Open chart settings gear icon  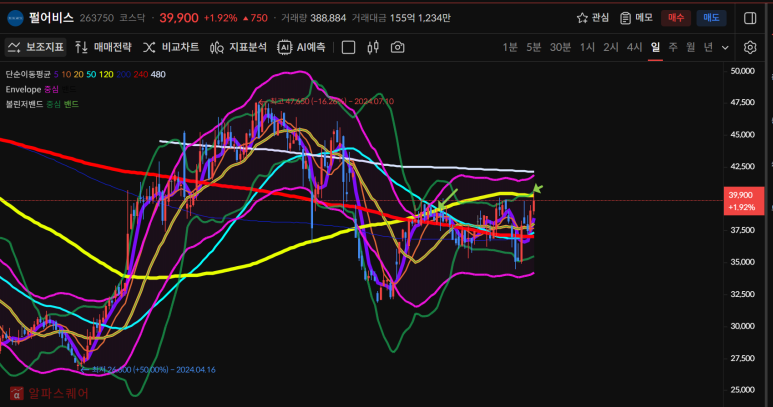point(750,47)
